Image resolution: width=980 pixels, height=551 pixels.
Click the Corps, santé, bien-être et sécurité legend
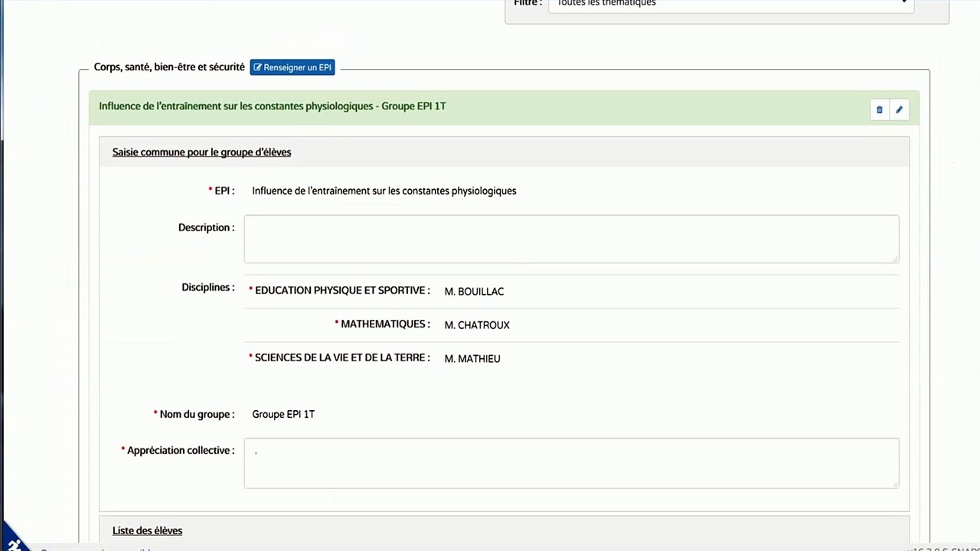point(169,67)
